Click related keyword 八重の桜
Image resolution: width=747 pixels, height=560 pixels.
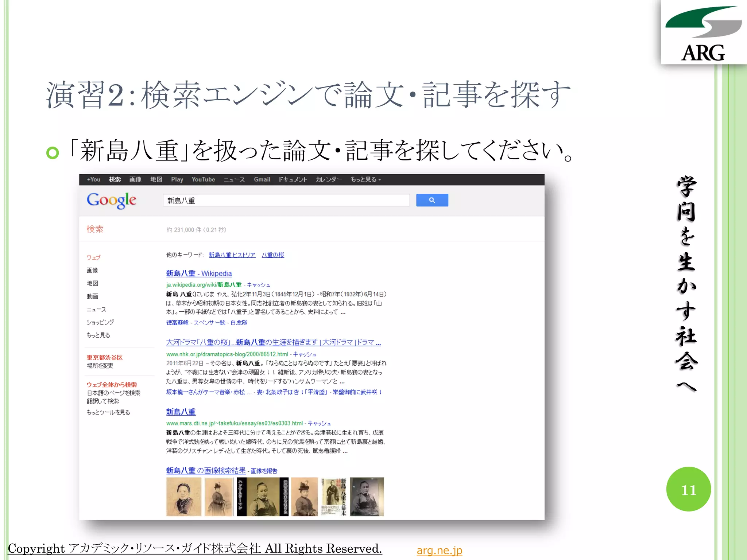pos(273,255)
